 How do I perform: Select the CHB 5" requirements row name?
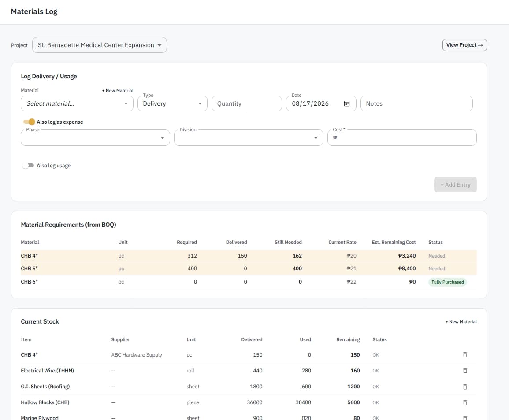pos(29,269)
